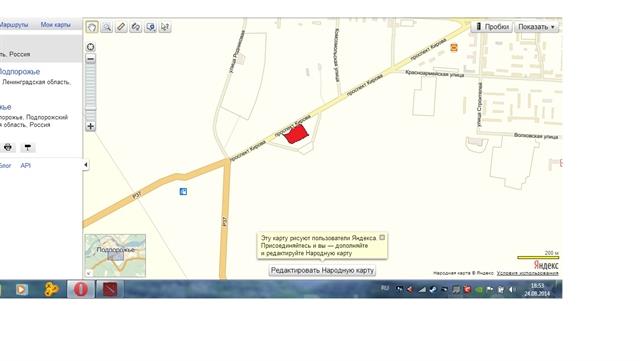
Task: Toggle the Пробки traffic layer
Action: 492,27
